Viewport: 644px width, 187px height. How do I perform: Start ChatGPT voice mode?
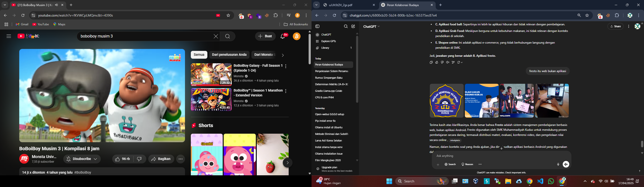point(566,164)
